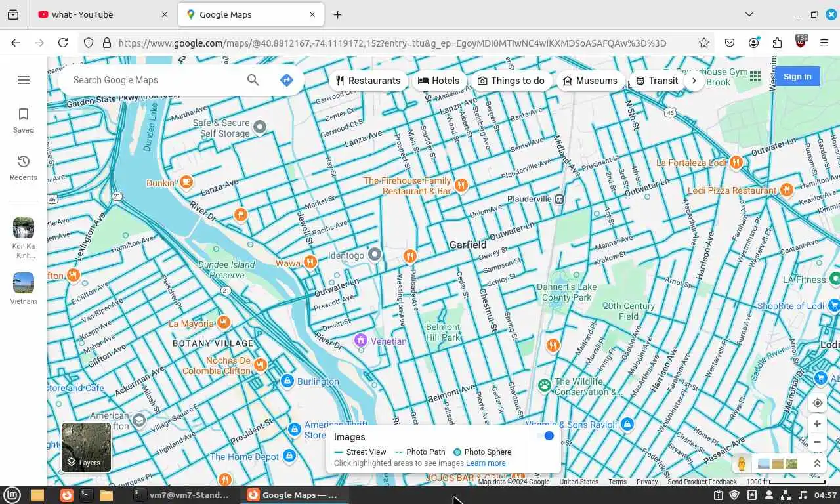Focus the Search Google Maps field
Screen dimensions: 840x504
pyautogui.click(x=154, y=80)
